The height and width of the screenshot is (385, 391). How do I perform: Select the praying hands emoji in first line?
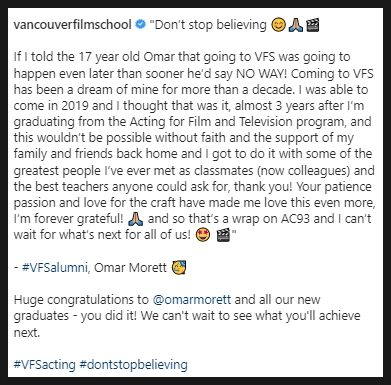[x=296, y=25]
